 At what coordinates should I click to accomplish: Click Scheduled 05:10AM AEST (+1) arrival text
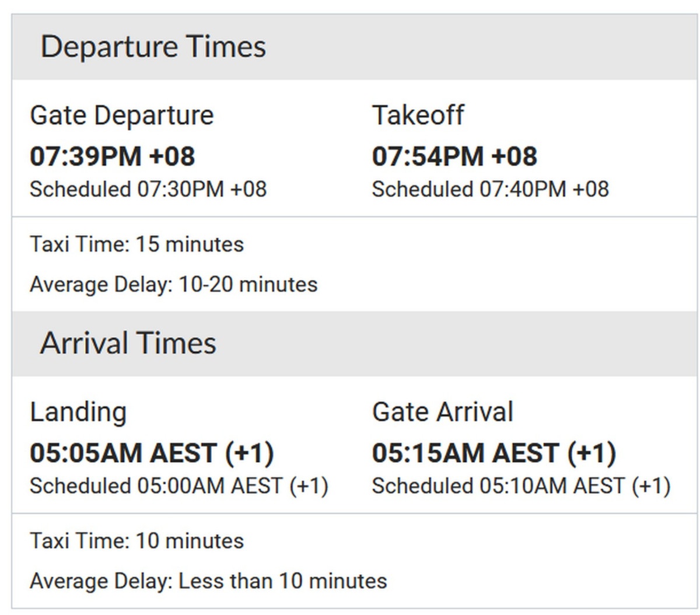(x=521, y=487)
